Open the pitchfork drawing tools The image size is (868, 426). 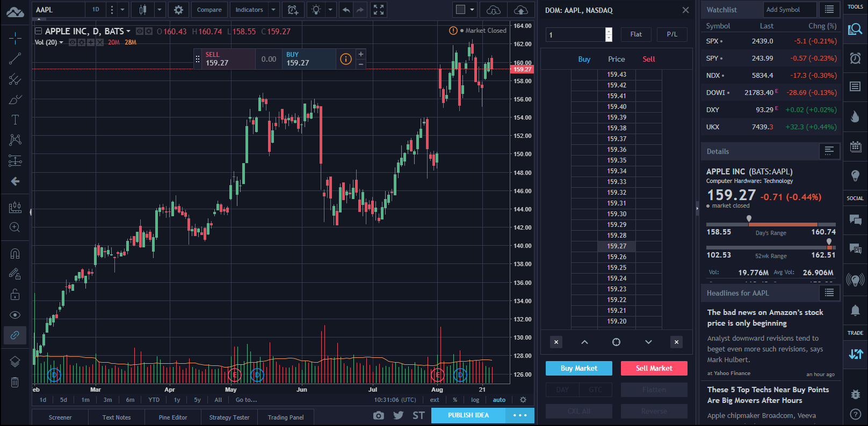point(15,79)
